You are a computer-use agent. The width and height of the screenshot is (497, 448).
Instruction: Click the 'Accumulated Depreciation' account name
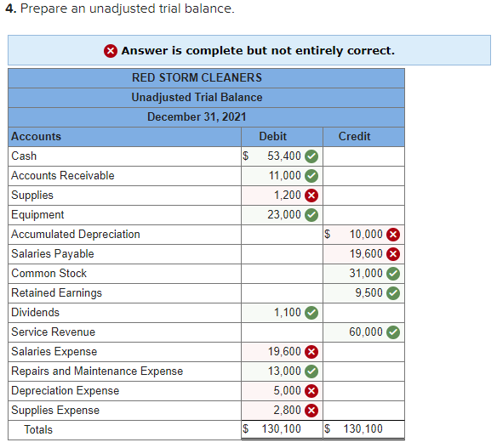[76, 235]
